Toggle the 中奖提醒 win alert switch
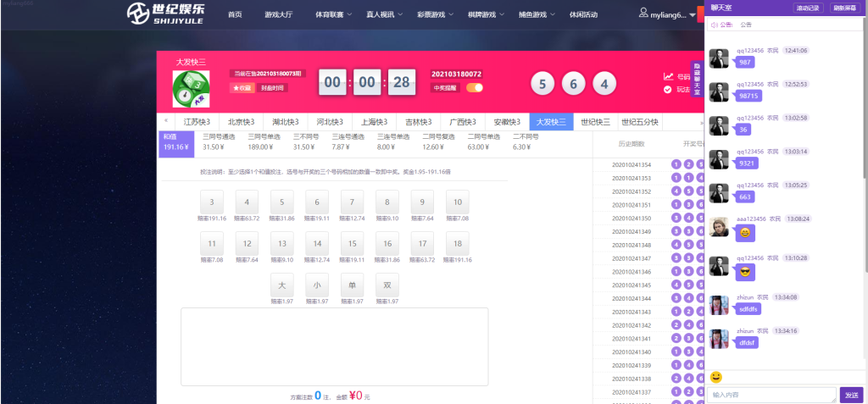Viewport: 868px width, 404px height. tap(475, 88)
